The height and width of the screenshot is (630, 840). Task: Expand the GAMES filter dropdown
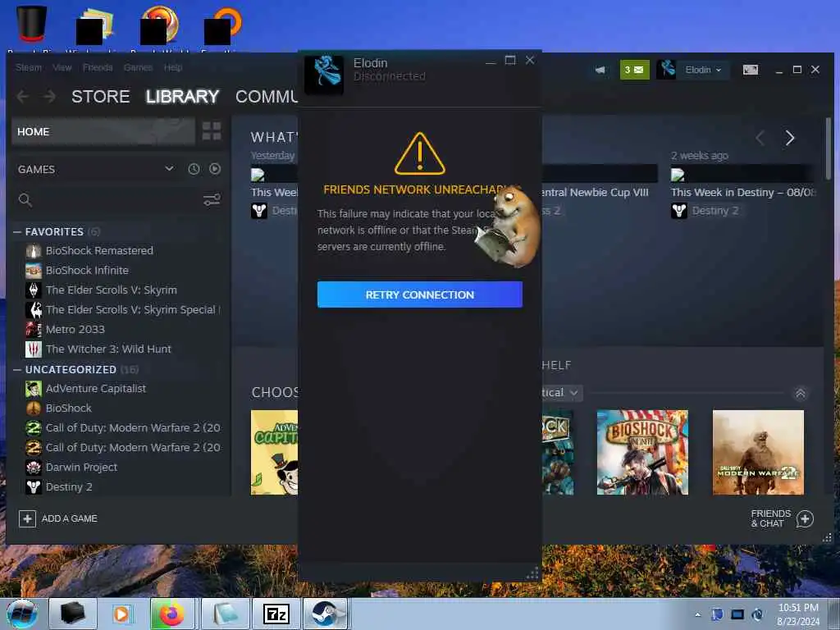pos(169,169)
